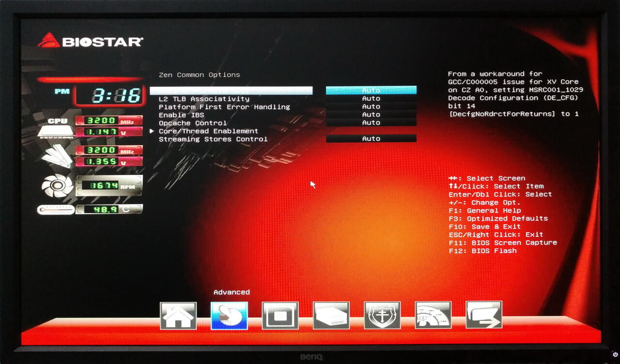This screenshot has width=620, height=364.
Task: Select the Core/Thread Enablement entry
Action: pos(208,131)
